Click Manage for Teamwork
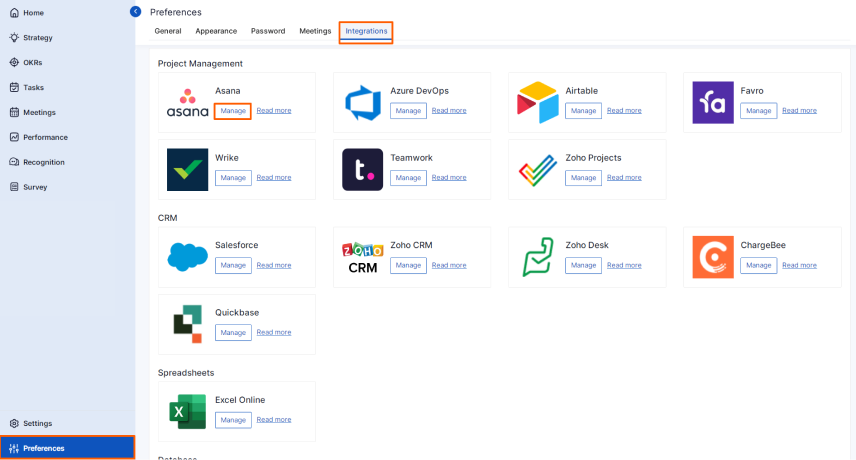Image resolution: width=856 pixels, height=460 pixels. (x=408, y=178)
